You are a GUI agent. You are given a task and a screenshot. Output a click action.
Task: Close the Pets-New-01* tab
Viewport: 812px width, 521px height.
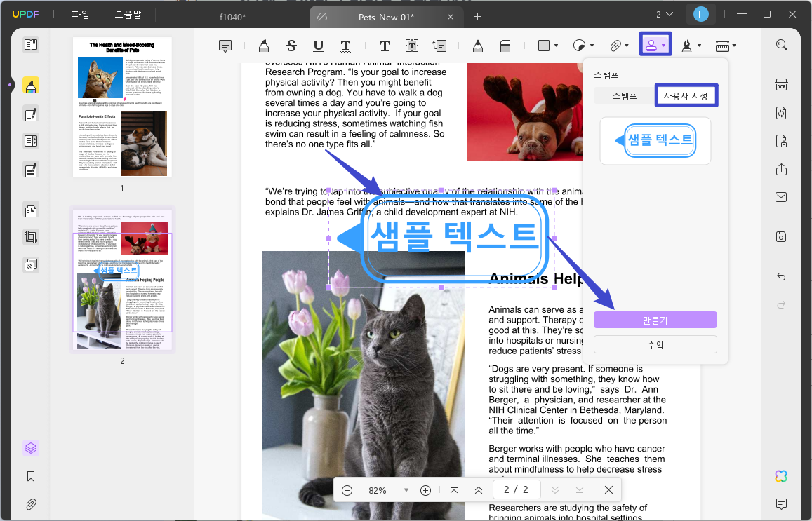(x=451, y=17)
